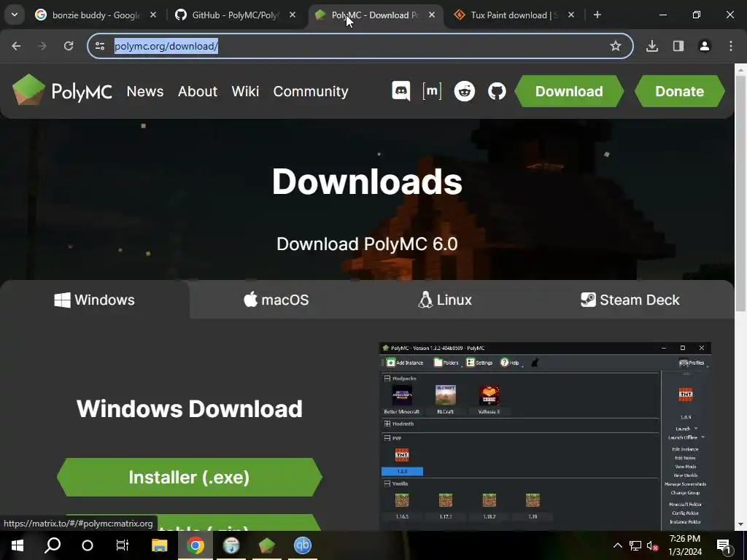
Task: Close the GitHub PolyMC tab
Action: pos(293,15)
